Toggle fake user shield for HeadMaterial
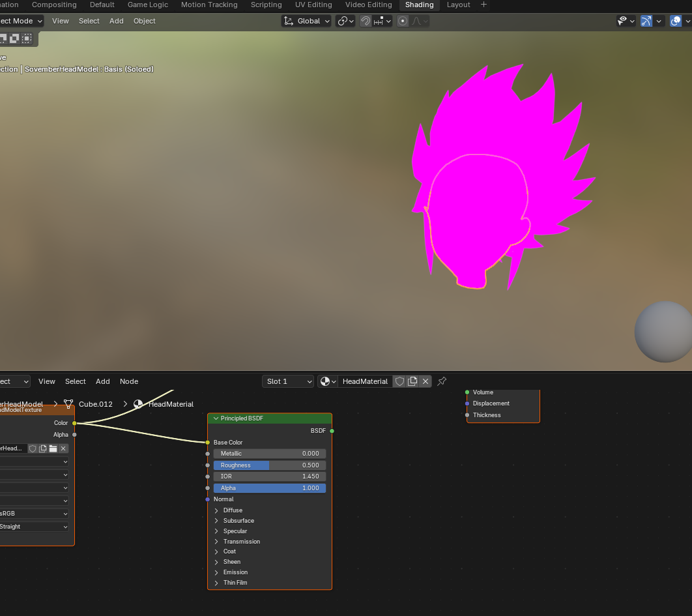 point(400,381)
